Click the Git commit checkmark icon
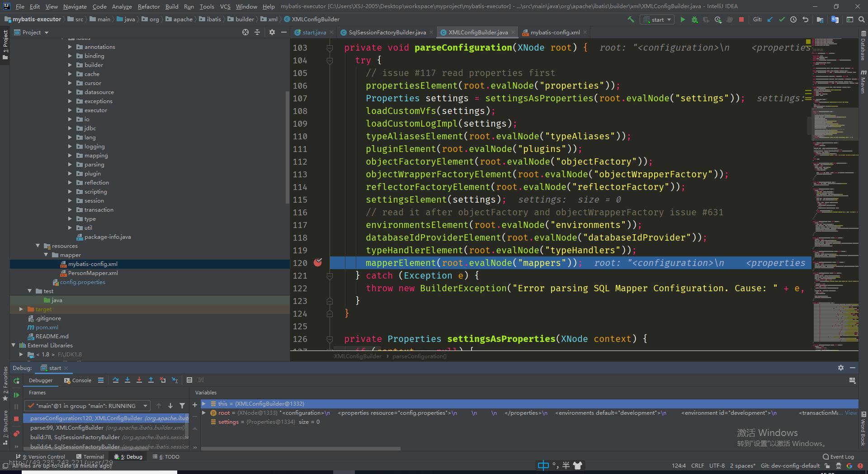Screen dimensions: 868x474 tap(782, 19)
